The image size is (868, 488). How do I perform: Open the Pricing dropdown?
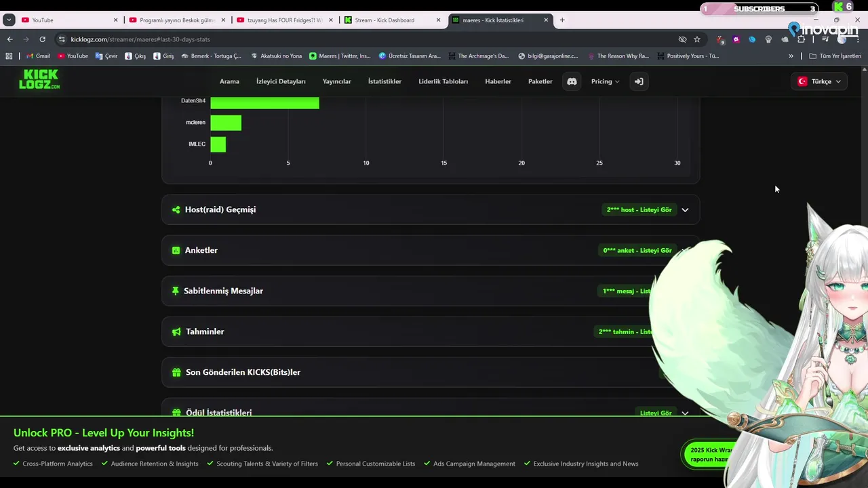[605, 81]
